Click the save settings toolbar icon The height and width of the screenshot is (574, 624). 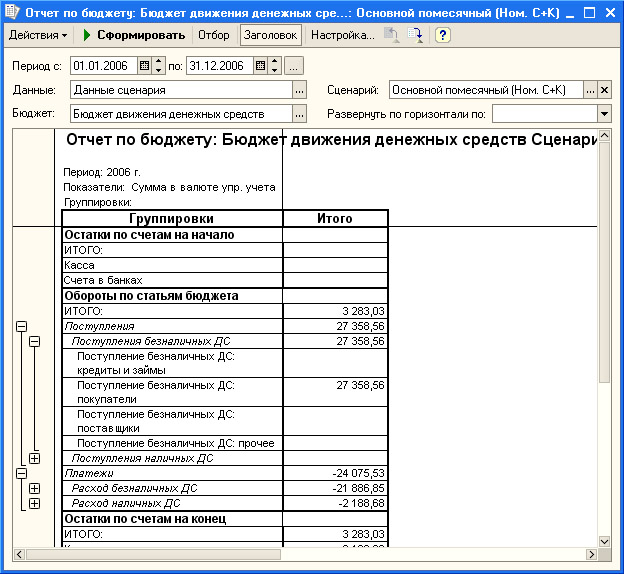coord(415,35)
